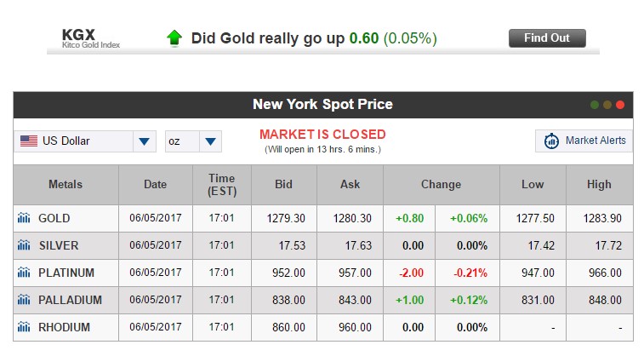Image resolution: width=644 pixels, height=362 pixels.
Task: Click the green dot in header
Action: (595, 105)
